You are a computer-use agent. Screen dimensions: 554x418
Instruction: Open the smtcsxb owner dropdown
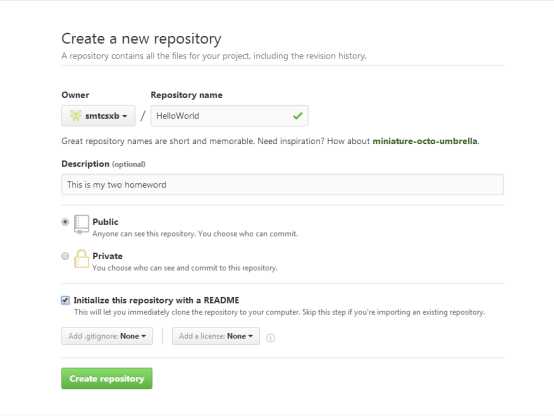(x=98, y=116)
